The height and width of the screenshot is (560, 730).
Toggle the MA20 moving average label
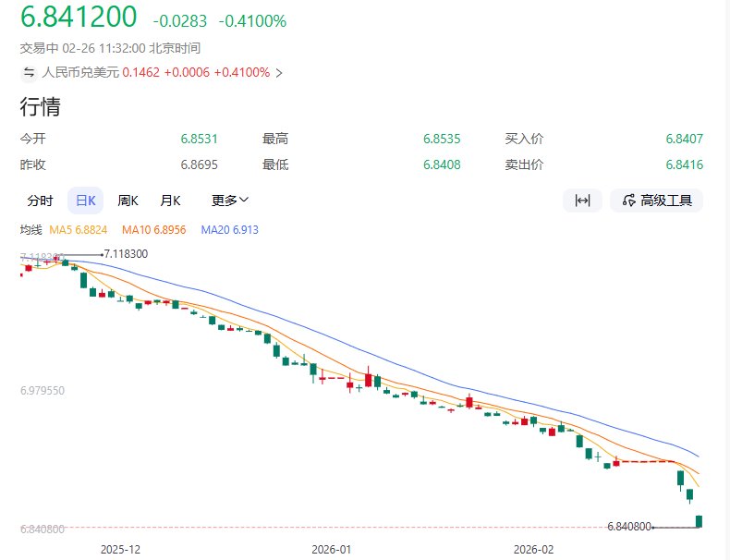pyautogui.click(x=229, y=229)
